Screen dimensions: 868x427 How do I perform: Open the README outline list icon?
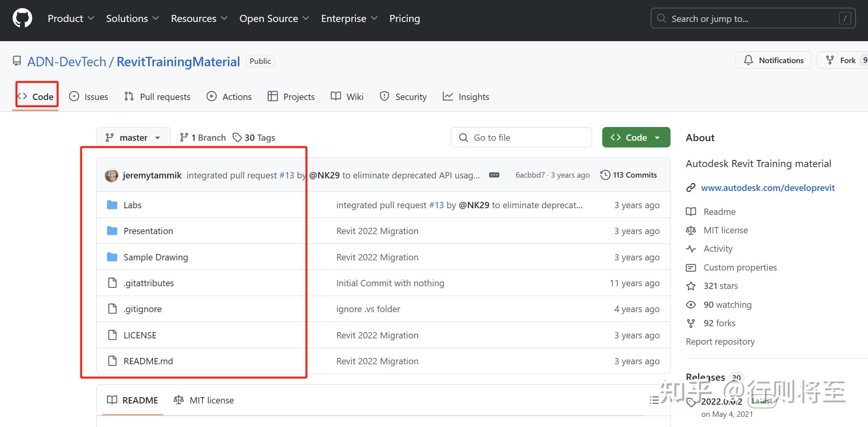coord(654,400)
